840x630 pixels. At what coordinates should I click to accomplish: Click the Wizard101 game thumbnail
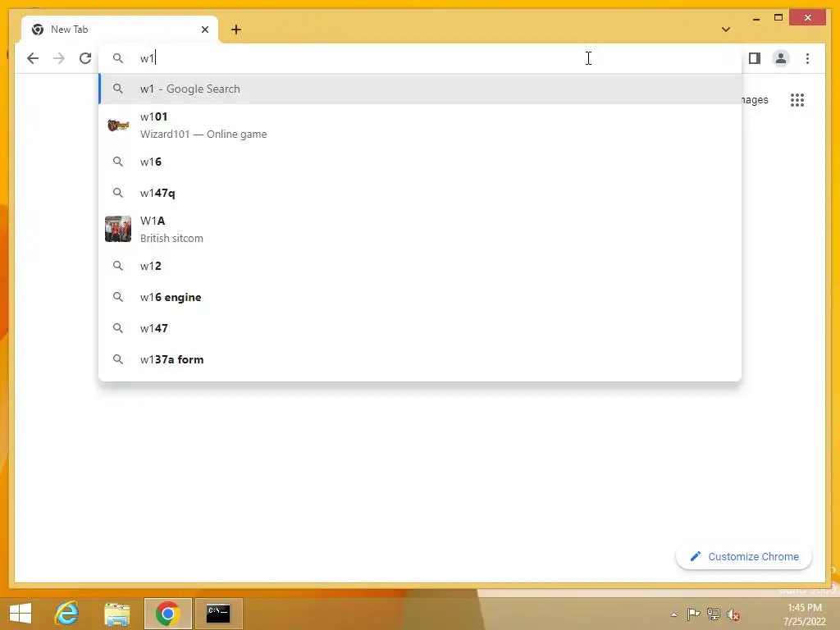[118, 126]
